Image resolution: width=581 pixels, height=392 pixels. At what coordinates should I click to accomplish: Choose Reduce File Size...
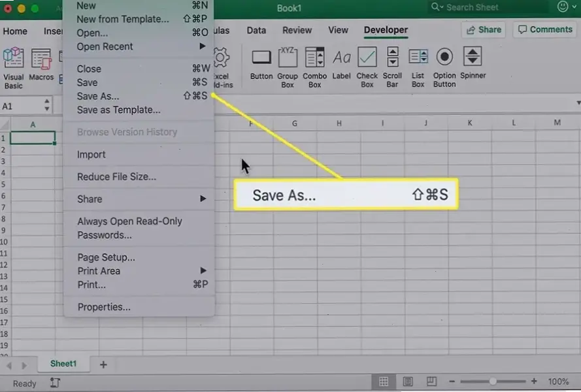coord(139,177)
